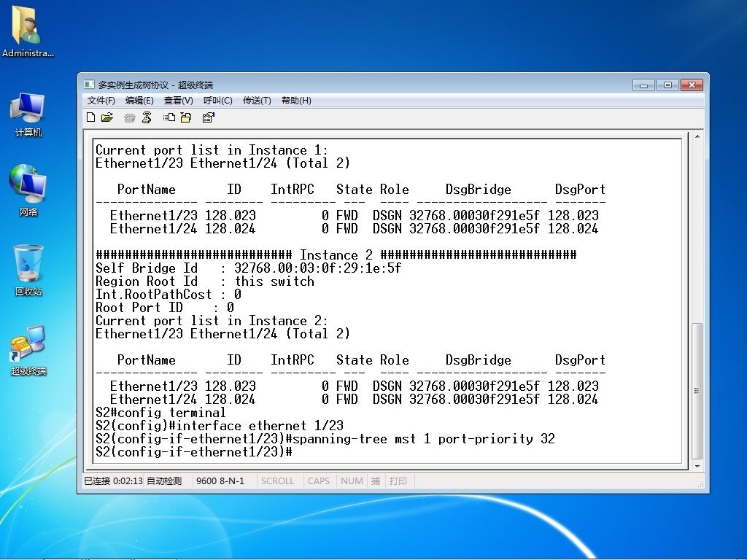The height and width of the screenshot is (560, 747).
Task: Click the 'Instance 2' header line
Action: point(336,254)
